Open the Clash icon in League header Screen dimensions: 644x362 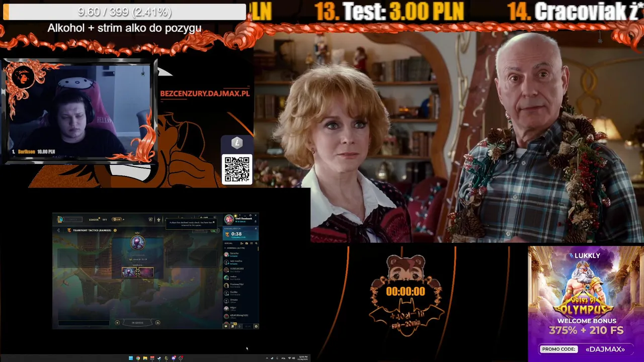coord(150,220)
